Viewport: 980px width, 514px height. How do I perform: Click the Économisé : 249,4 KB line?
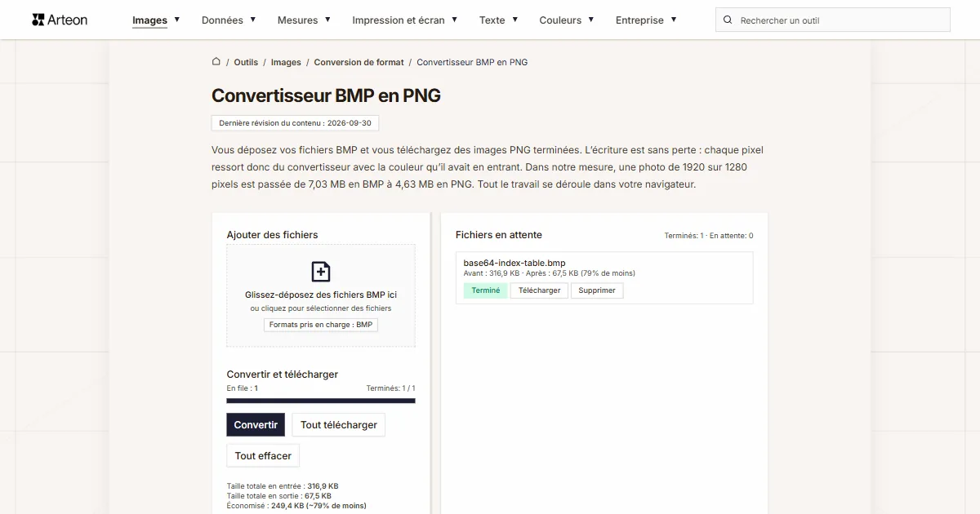296,506
